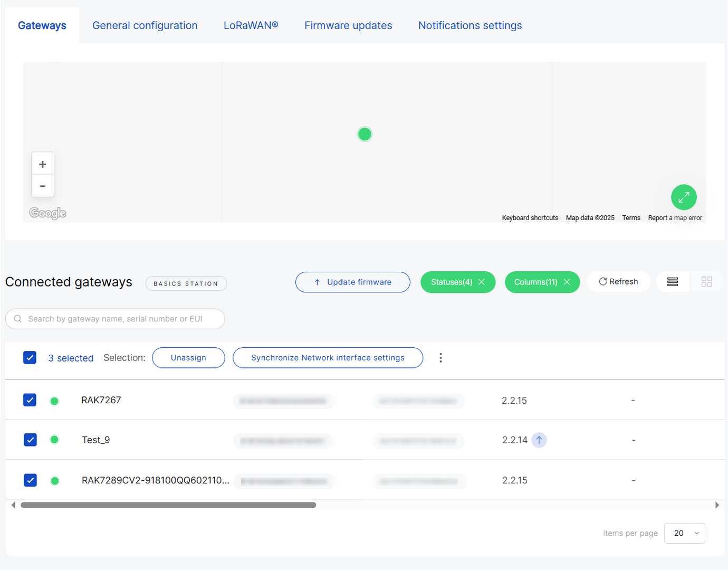
Task: Open the items per page dropdown
Action: (684, 533)
